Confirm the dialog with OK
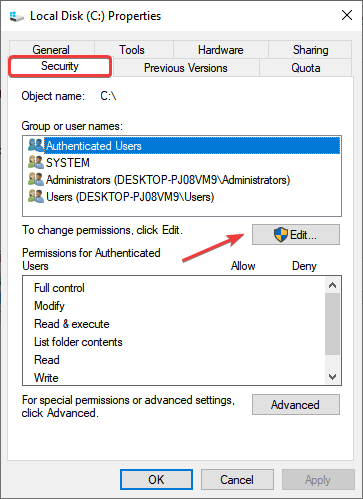The image size is (363, 499). click(x=156, y=480)
